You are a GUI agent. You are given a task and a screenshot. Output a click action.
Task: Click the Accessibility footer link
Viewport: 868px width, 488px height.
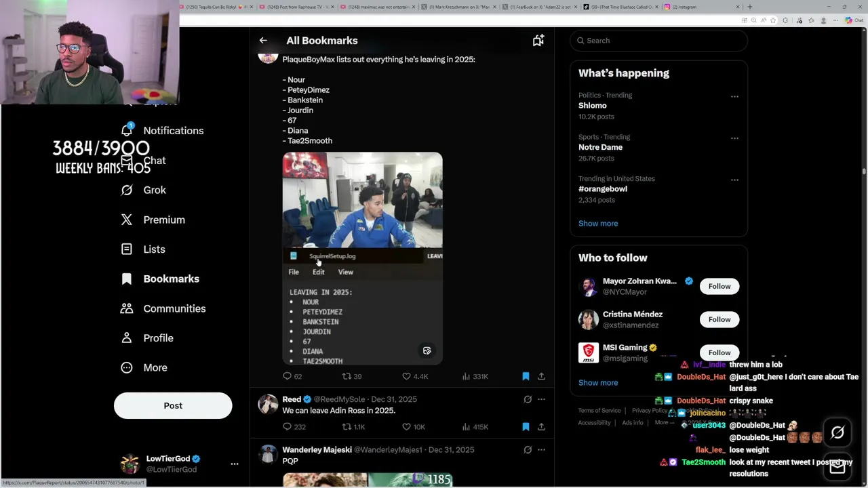pyautogui.click(x=595, y=422)
